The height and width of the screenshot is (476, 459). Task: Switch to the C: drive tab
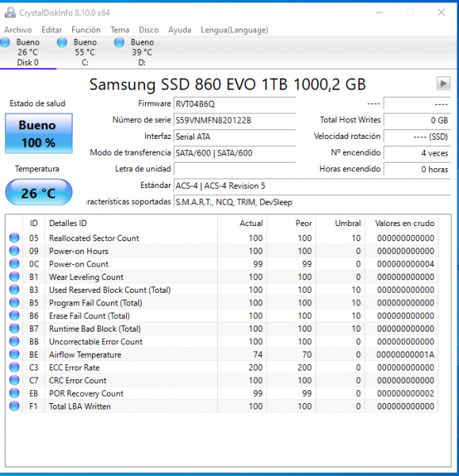point(86,52)
